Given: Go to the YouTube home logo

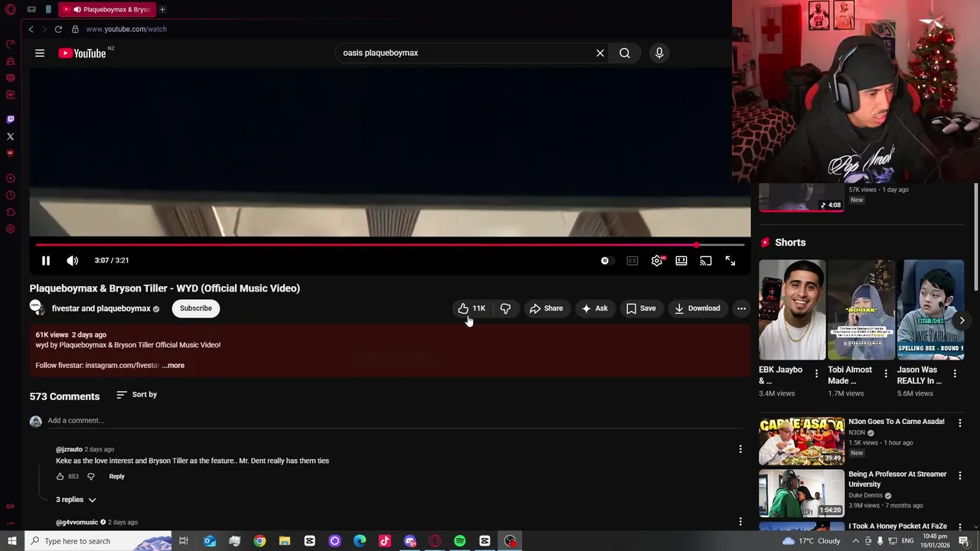Looking at the screenshot, I should [x=82, y=53].
